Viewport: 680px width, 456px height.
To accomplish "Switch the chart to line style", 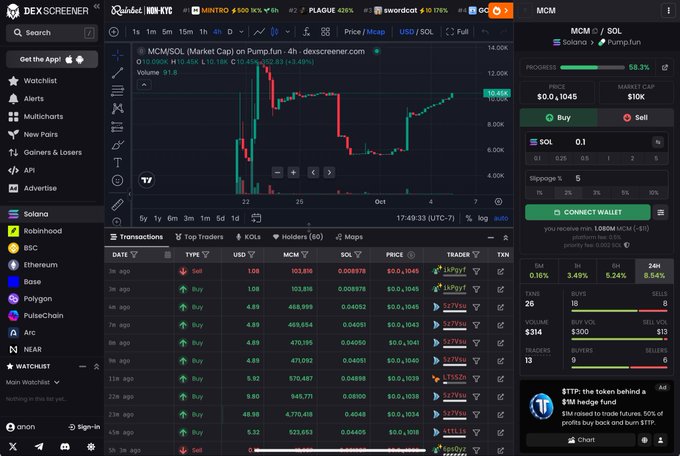I will 259,32.
